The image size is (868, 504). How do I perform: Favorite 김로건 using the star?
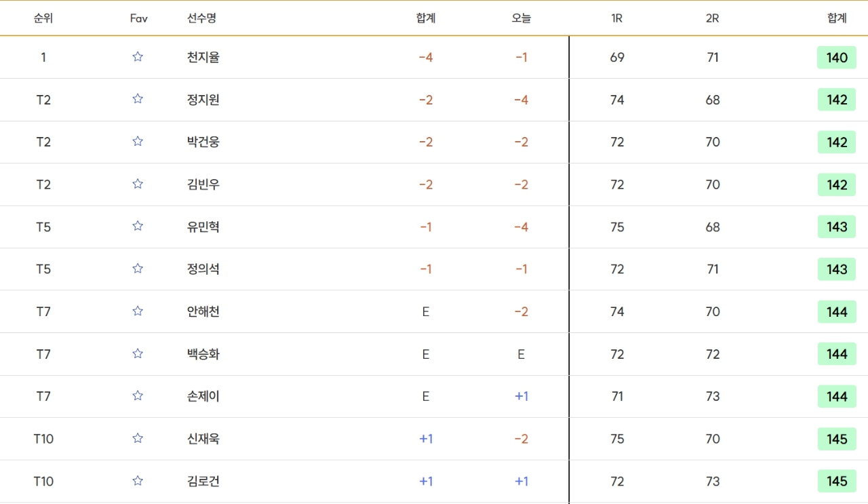[x=138, y=481]
